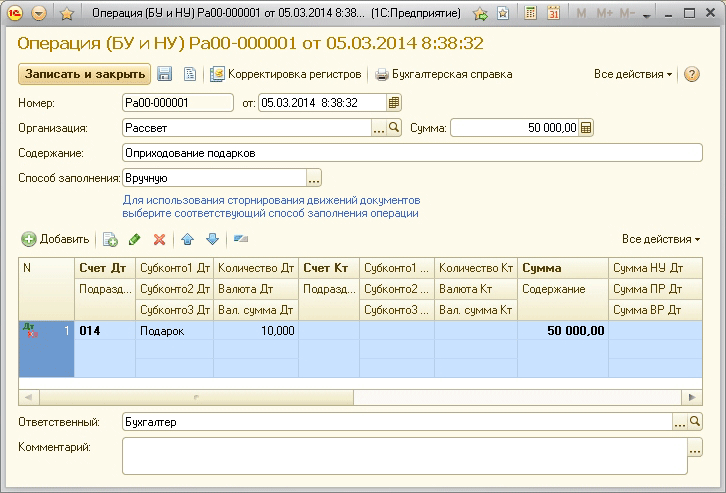Viewport: 726px width, 493px height.
Task: Print Бухгалтерская справка
Action: pos(444,74)
